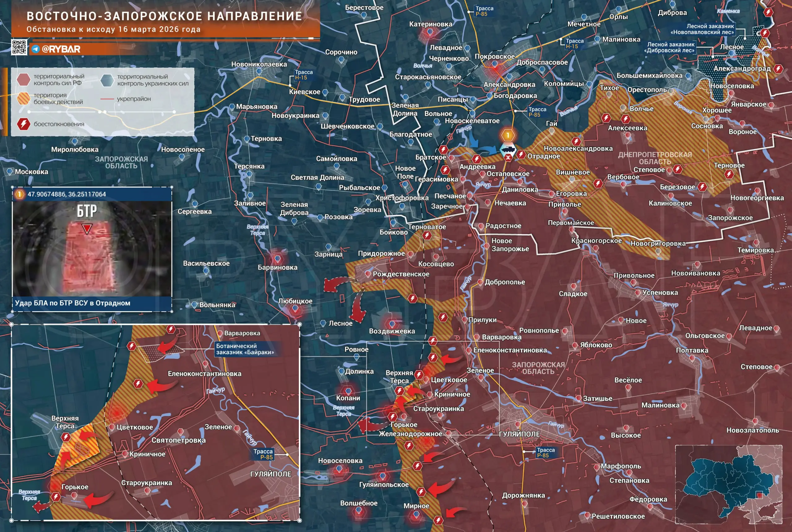Click the blue Ukrainian control hexagon swatch
Screen dimensions: 792x532
(107, 80)
